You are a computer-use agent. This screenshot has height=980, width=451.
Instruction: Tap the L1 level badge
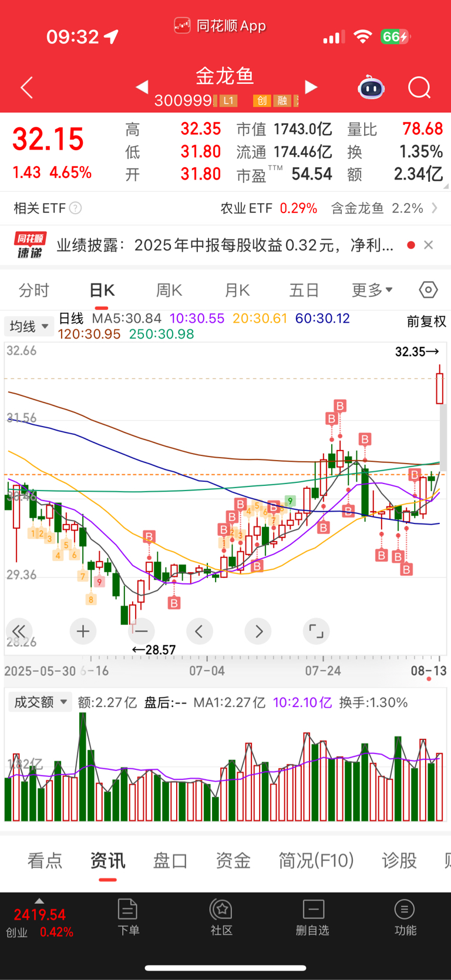tap(228, 100)
